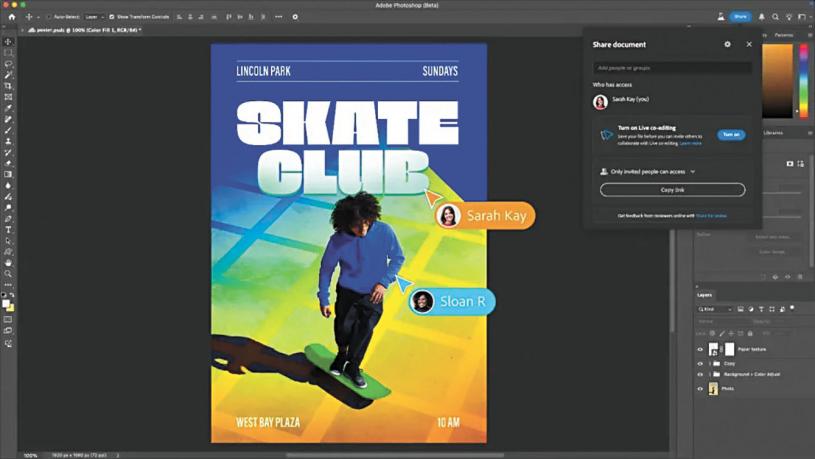Click Turn on for Live co-editing
815x459 pixels.
(731, 135)
